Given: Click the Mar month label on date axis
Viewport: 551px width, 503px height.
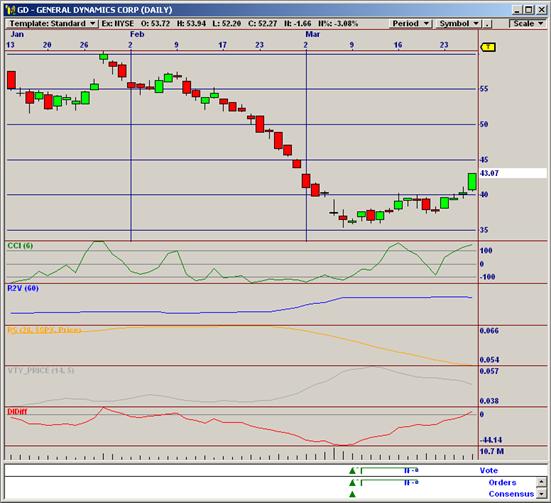Looking at the screenshot, I should [312, 34].
